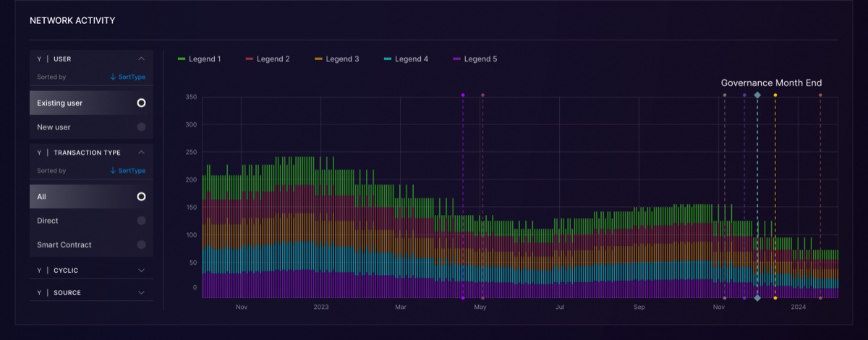Screen dimensions: 868x340
Task: Click the Sep x-axis label
Action: tap(639, 307)
